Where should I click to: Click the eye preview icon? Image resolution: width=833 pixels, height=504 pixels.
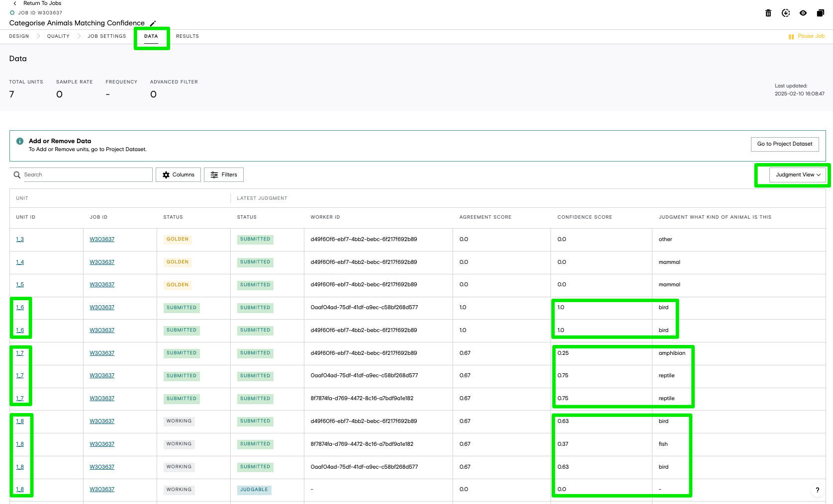(803, 13)
